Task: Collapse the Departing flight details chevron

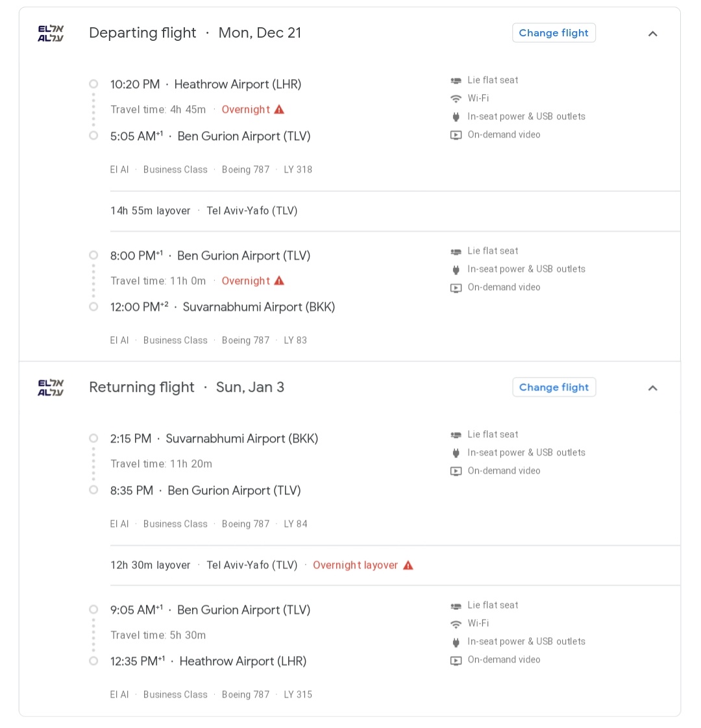Action: point(653,34)
